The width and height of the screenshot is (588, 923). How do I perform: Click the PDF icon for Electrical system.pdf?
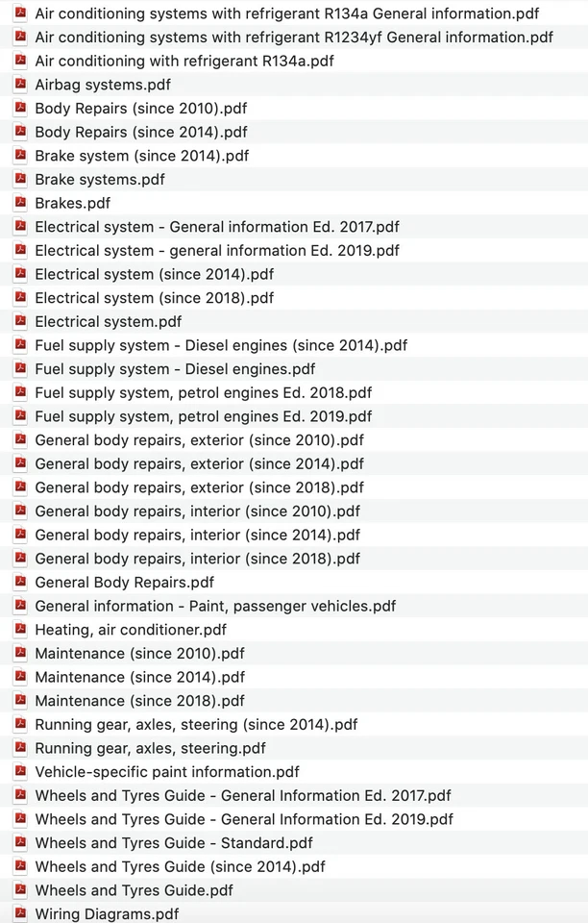(20, 321)
